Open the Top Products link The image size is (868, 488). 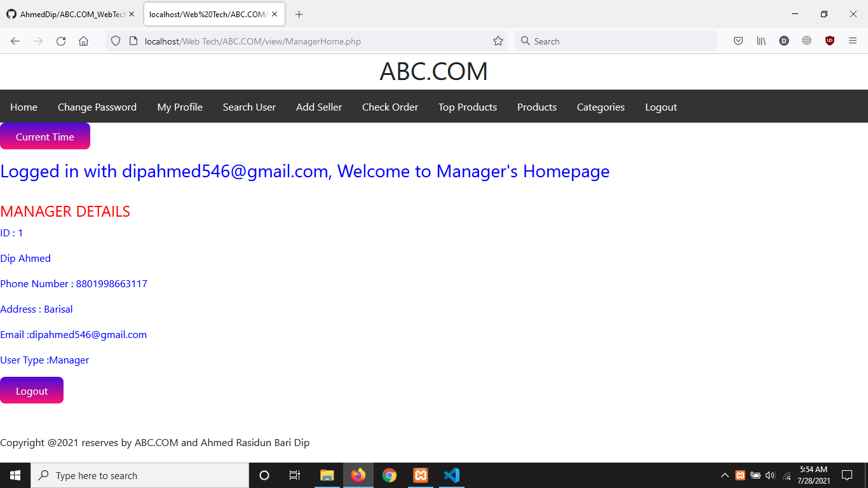tap(467, 107)
